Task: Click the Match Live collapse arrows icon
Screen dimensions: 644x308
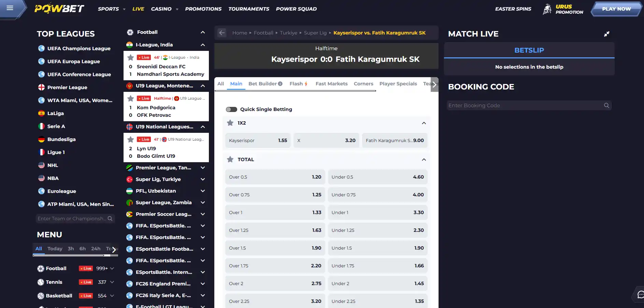Action: point(606,34)
